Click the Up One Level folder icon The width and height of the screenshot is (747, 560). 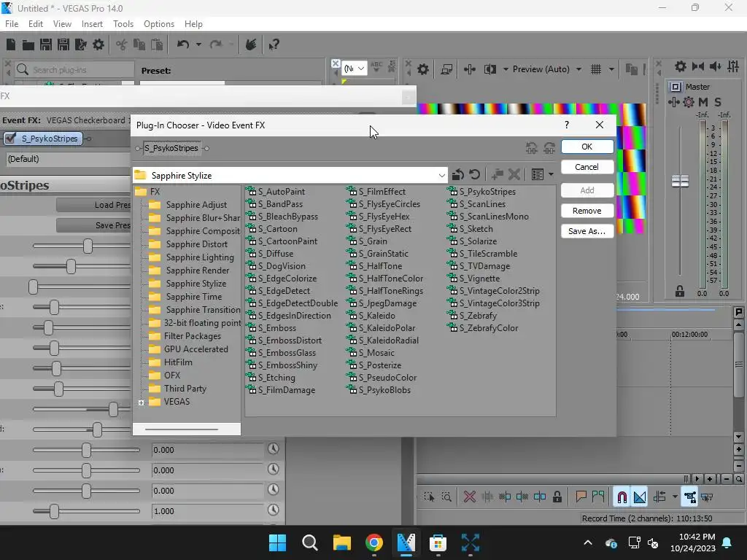[458, 175]
